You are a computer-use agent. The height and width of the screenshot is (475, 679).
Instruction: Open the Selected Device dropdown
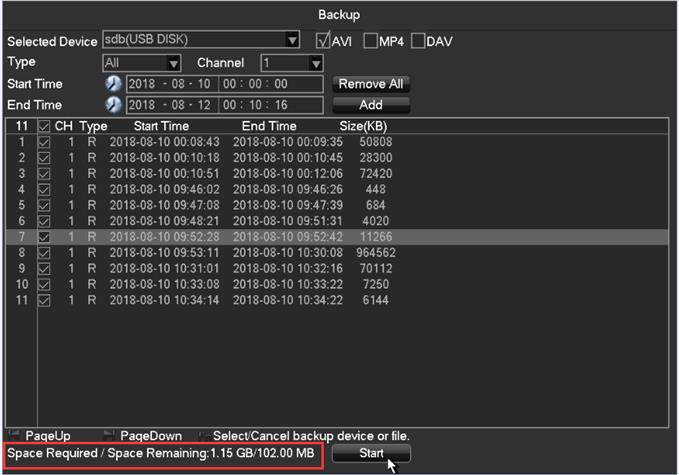292,41
